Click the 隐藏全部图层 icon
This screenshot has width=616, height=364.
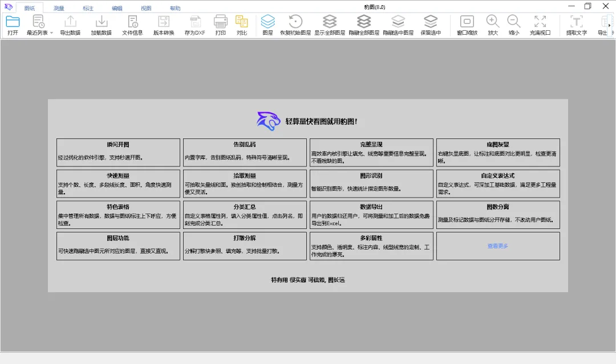(364, 22)
